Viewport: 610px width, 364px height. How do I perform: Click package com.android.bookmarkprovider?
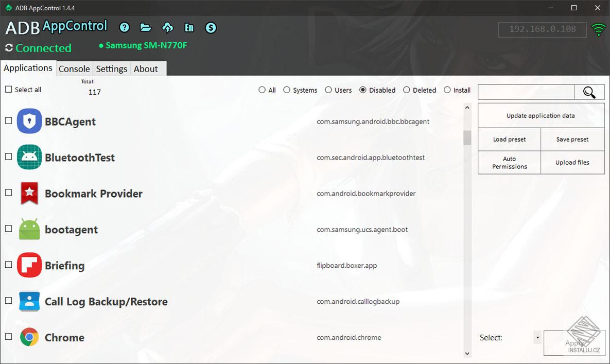tap(366, 193)
